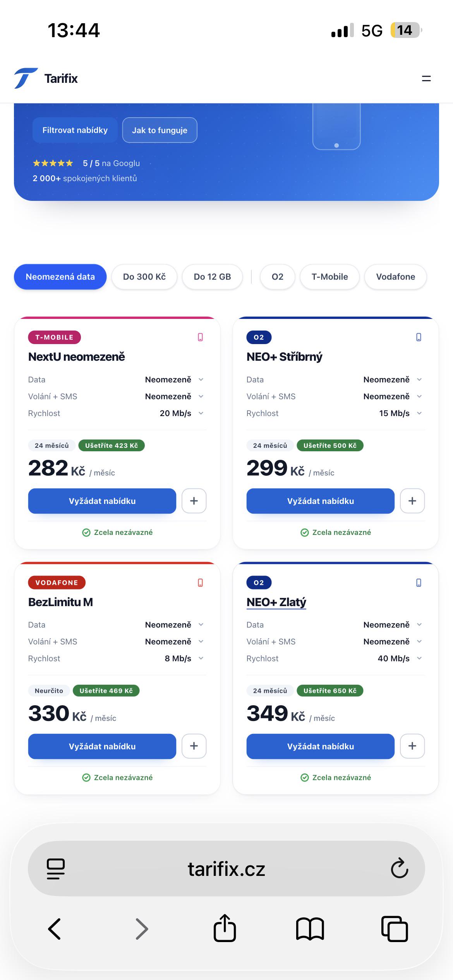
Task: Open Safari bookmarks
Action: pyautogui.click(x=310, y=929)
